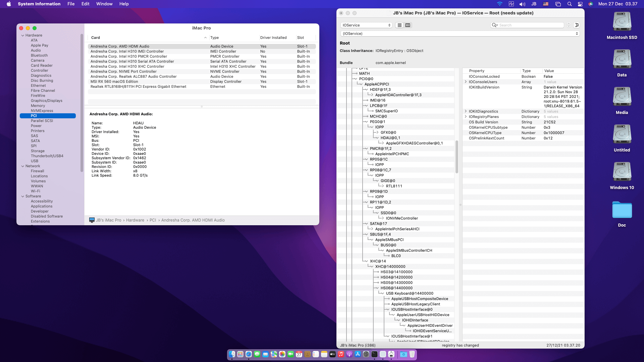Open the Window menu

pyautogui.click(x=104, y=4)
